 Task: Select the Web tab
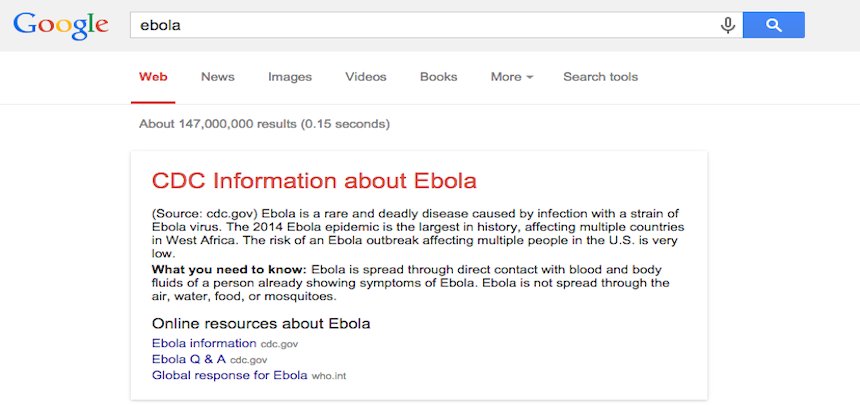[153, 77]
